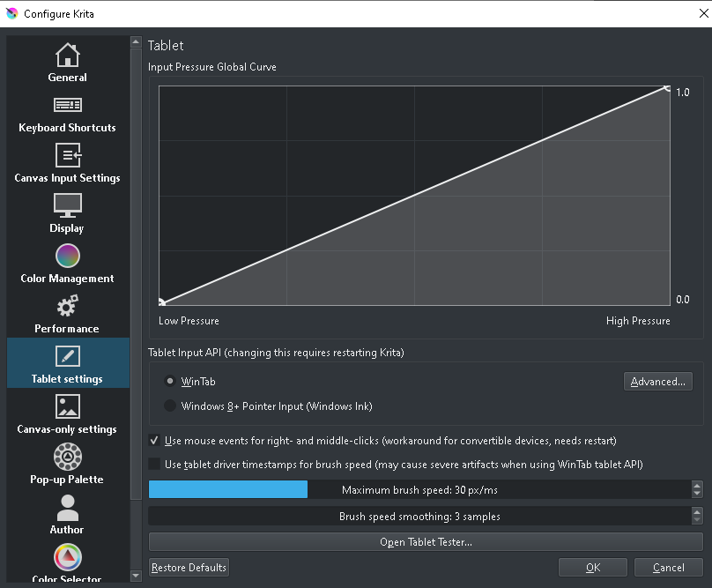Decrease Maximum brush speed with down arrow
This screenshot has width=712, height=588.
(x=697, y=494)
